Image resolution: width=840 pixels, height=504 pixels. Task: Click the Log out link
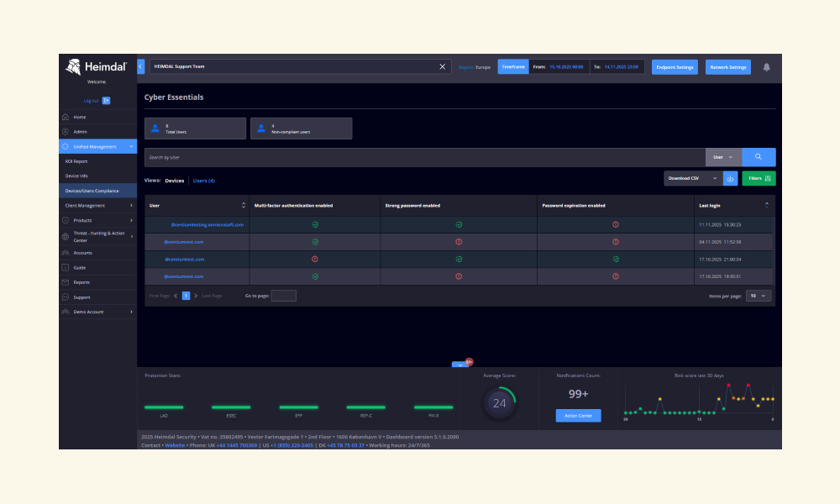tap(91, 101)
